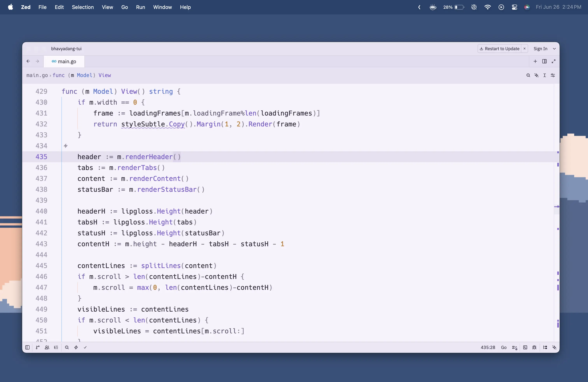The width and height of the screenshot is (588, 382).
Task: Toggle the left dock project panel
Action: point(27,347)
